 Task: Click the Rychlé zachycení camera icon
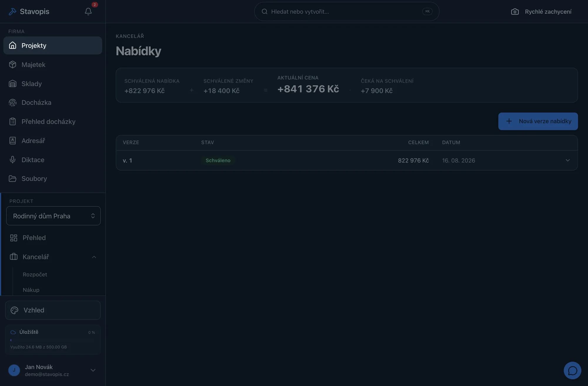(514, 12)
